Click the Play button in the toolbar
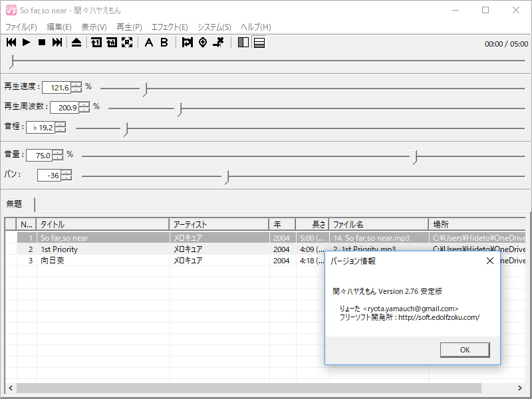 27,43
